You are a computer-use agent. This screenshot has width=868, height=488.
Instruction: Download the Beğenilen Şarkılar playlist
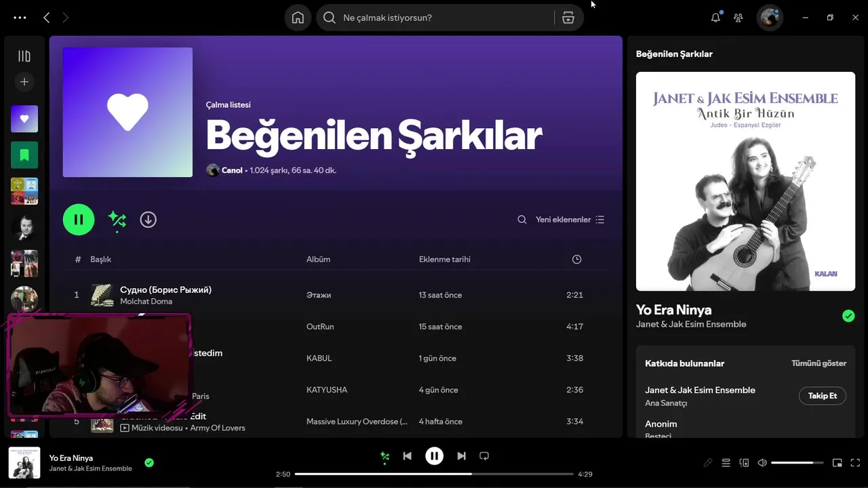[148, 220]
